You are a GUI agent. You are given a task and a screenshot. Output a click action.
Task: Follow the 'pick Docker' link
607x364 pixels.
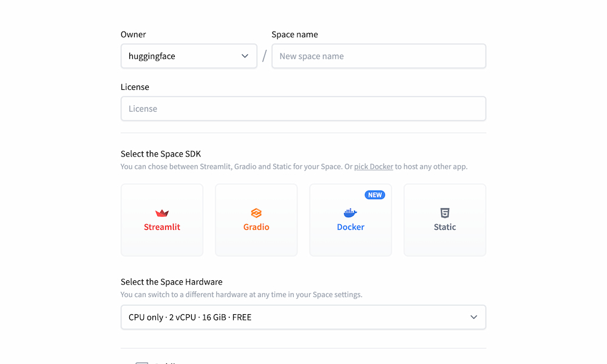coord(373,166)
